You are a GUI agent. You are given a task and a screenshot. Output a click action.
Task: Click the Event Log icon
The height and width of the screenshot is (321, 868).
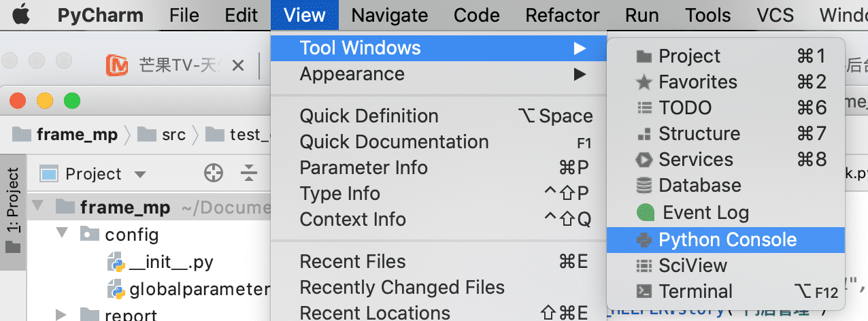(644, 213)
